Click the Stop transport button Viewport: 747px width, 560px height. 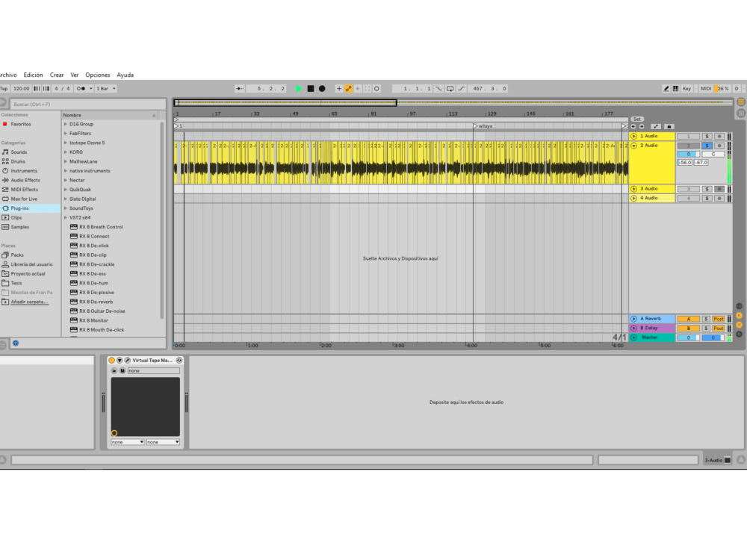point(311,89)
